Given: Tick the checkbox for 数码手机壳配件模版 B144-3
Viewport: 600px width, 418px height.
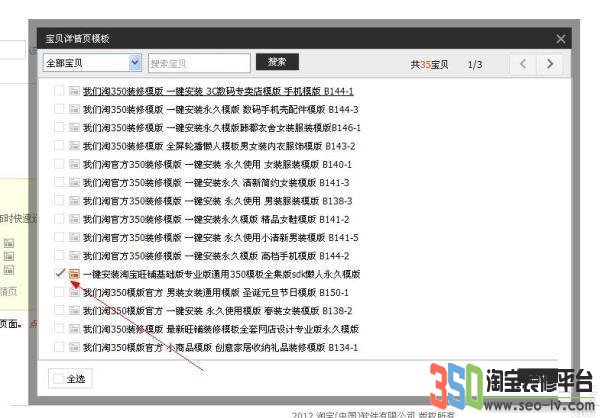Looking at the screenshot, I should click(59, 109).
